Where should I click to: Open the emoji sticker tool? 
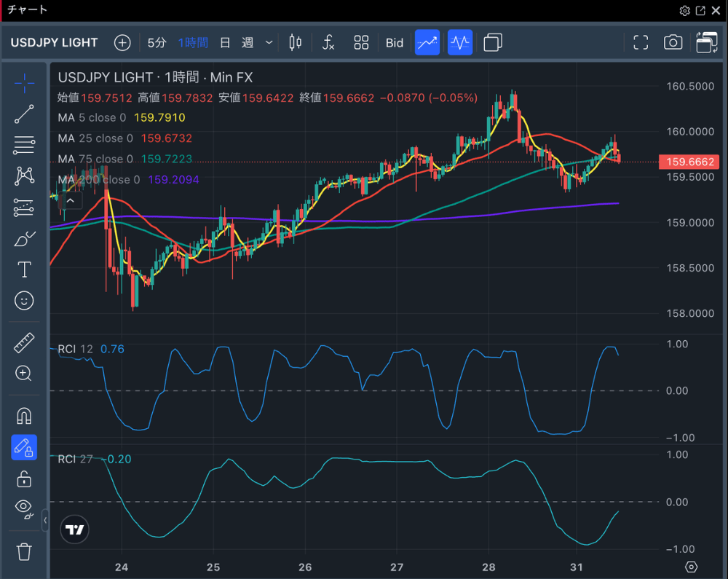click(24, 300)
